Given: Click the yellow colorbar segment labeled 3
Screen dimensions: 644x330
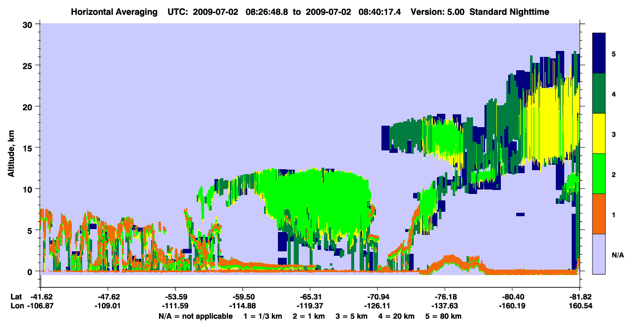Looking at the screenshot, I should (x=599, y=134).
